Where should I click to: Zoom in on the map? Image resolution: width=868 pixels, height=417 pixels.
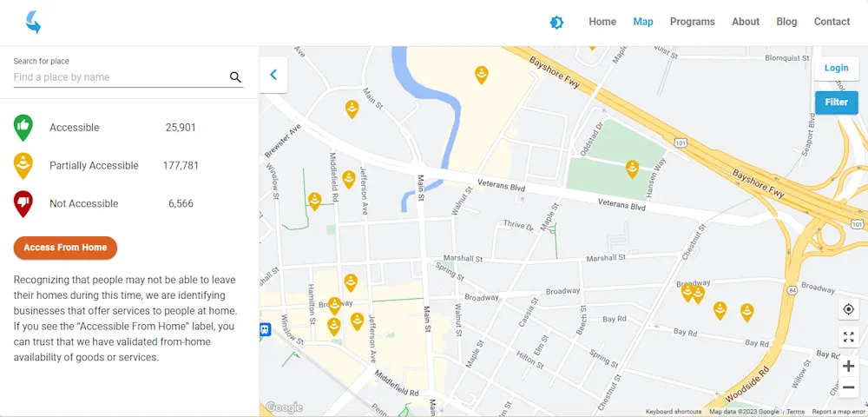848,366
